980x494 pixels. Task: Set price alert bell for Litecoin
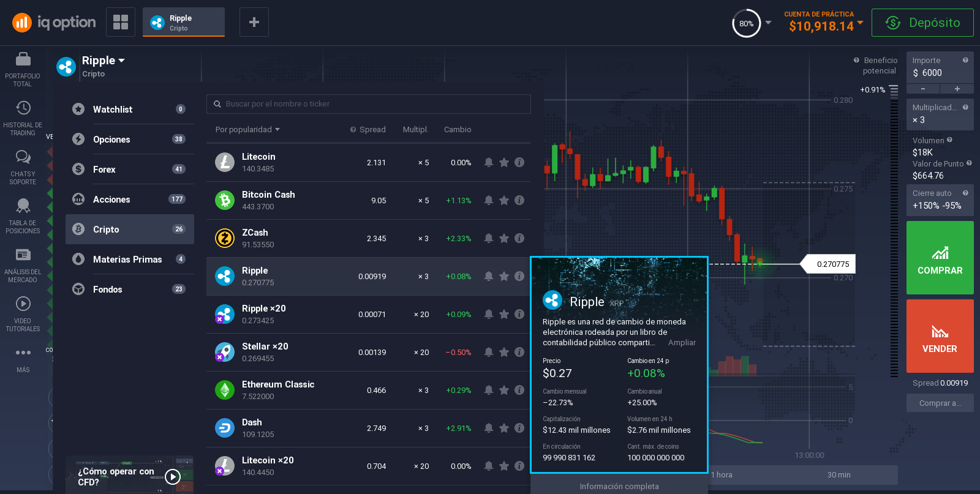click(x=489, y=162)
